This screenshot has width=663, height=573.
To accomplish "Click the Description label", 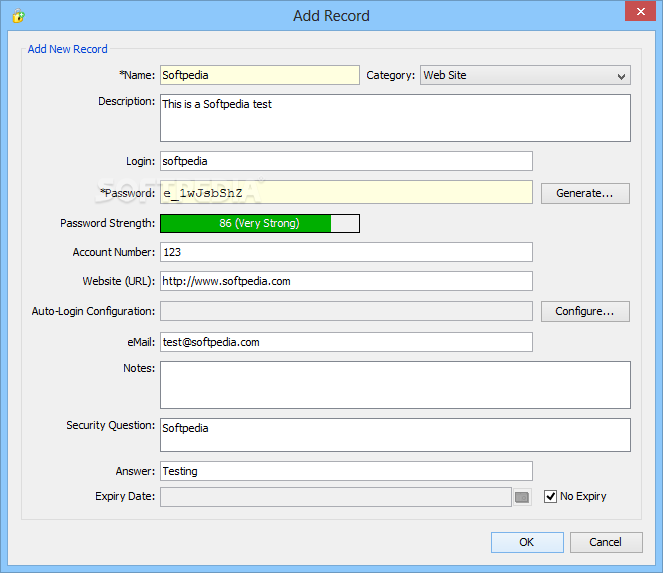I will pos(126,101).
